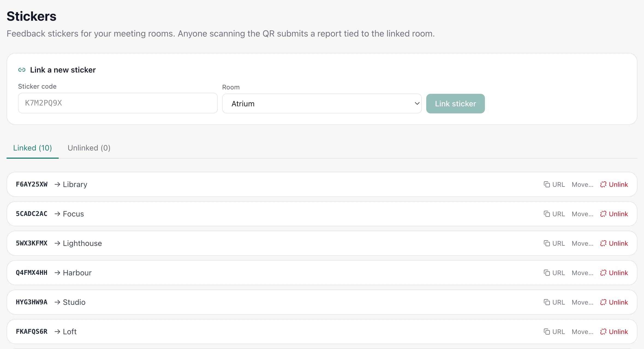Open Move... for the Harbour sticker
Image resolution: width=644 pixels, height=349 pixels.
[582, 273]
